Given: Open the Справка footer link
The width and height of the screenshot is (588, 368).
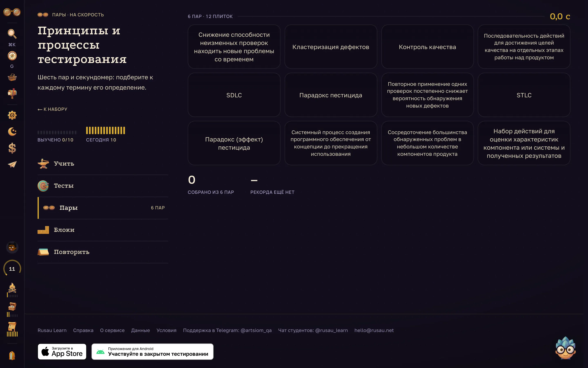Looking at the screenshot, I should tap(83, 330).
